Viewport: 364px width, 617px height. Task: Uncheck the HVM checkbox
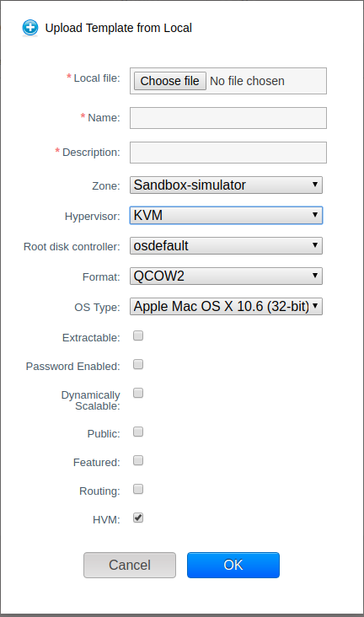pos(138,518)
